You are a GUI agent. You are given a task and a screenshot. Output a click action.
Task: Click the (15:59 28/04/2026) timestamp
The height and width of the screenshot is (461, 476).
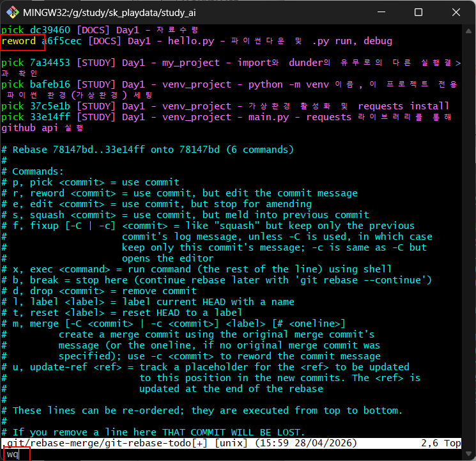tap(306, 443)
